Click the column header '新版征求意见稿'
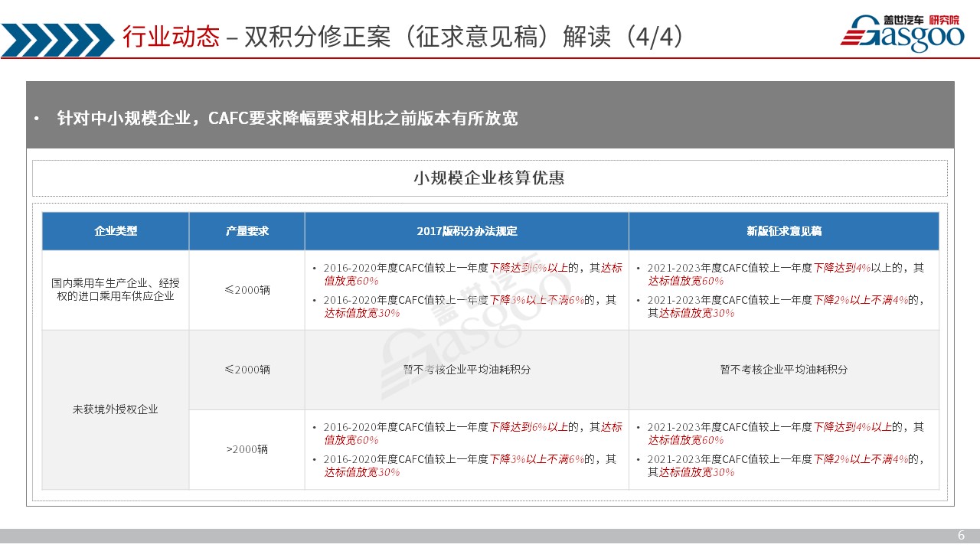 784,230
